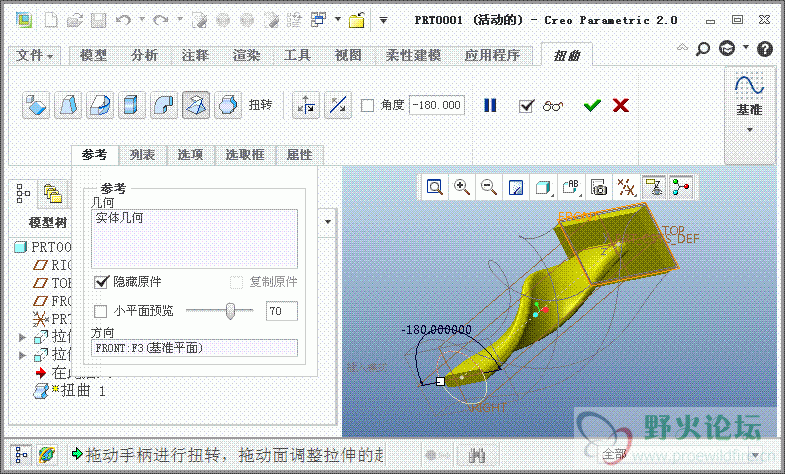This screenshot has width=785, height=474.
Task: Adjust the facet preview slider handle
Action: click(230, 311)
